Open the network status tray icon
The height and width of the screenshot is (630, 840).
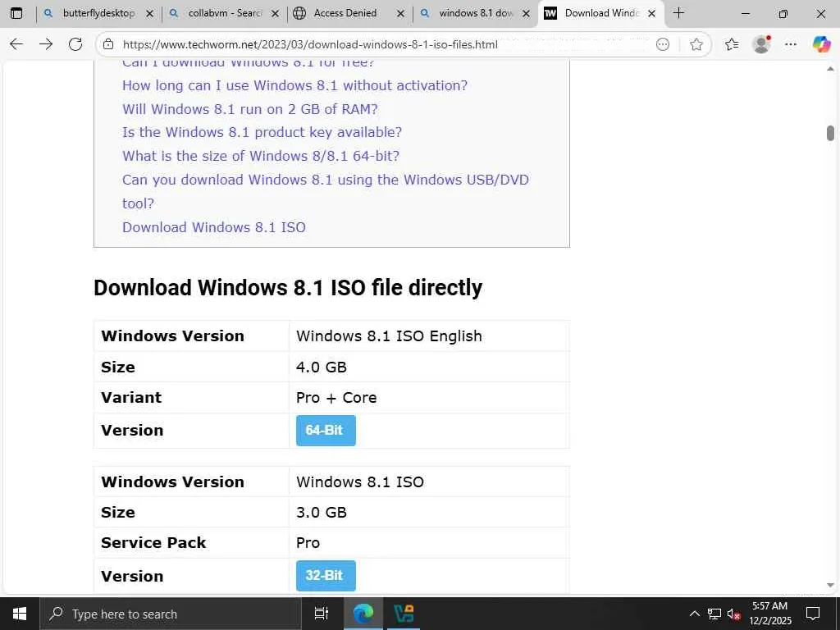714,614
